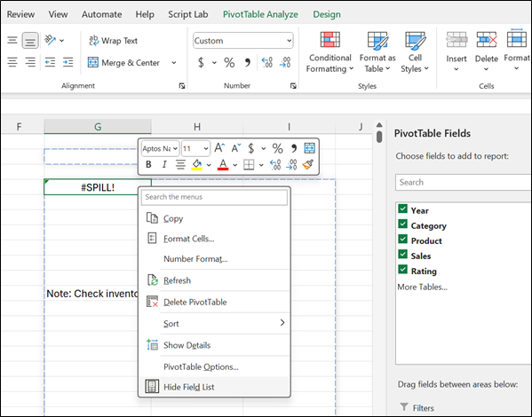Click Format as Table icon
This screenshot has width=532, height=417.
click(377, 41)
